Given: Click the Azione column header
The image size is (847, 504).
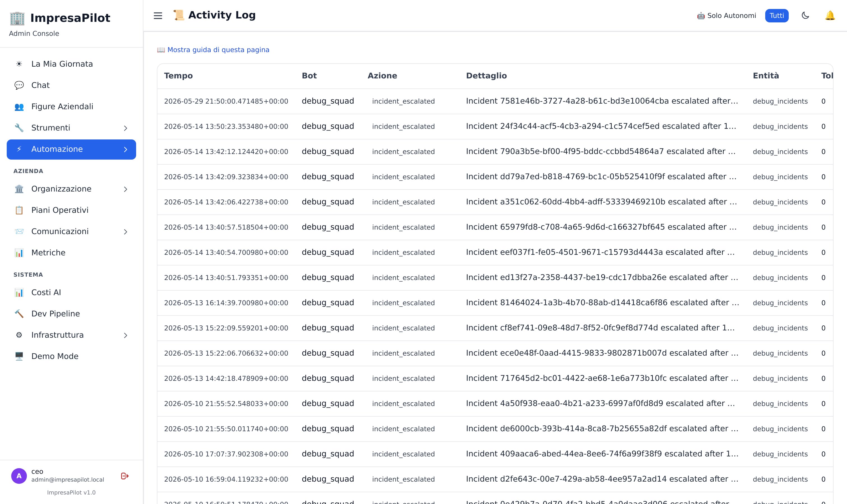Looking at the screenshot, I should pyautogui.click(x=382, y=76).
